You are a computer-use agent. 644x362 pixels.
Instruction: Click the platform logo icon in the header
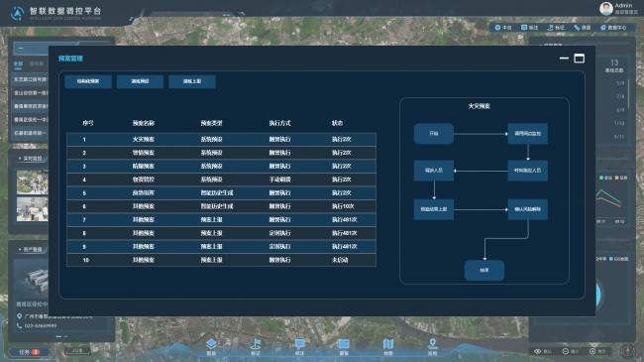(x=17, y=13)
